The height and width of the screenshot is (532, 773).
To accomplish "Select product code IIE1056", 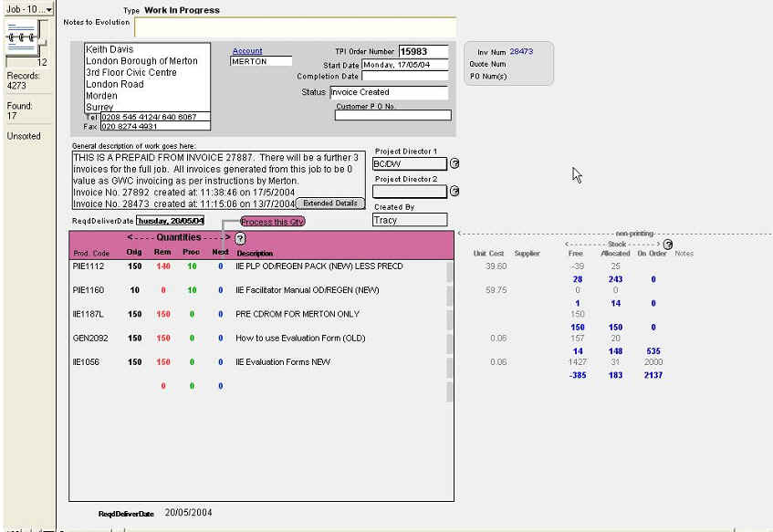I will click(87, 362).
